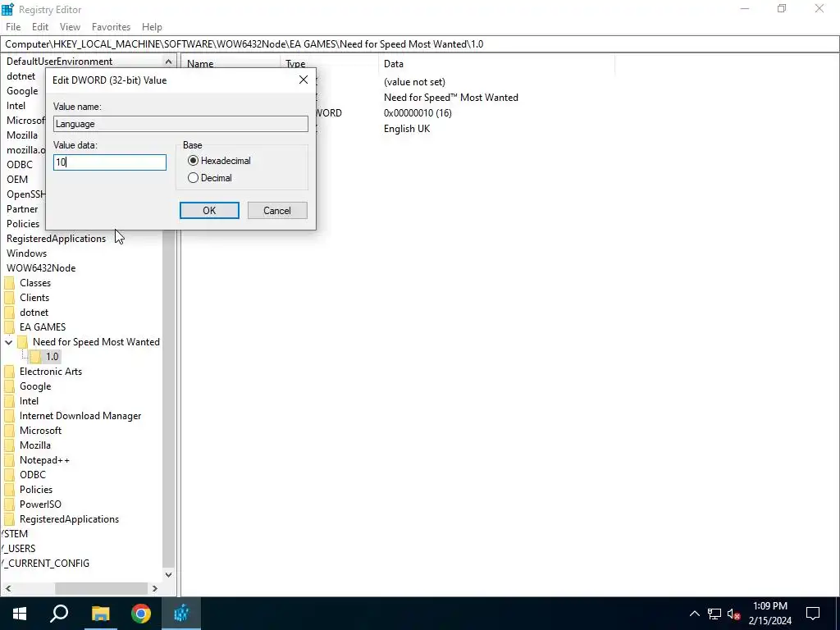Open taskbar Search
Viewport: 840px width, 630px height.
coord(59,614)
